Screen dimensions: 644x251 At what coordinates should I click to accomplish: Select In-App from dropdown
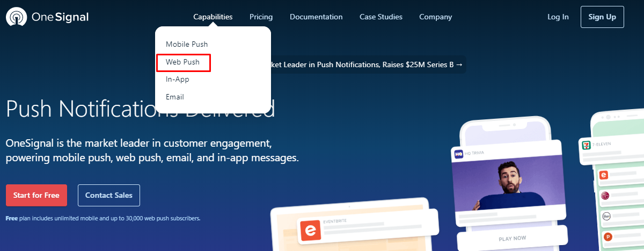pos(178,80)
